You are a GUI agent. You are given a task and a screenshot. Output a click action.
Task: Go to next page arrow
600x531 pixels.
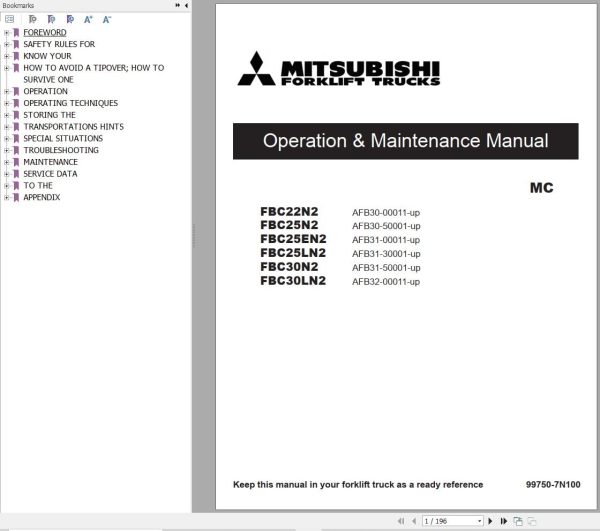[x=490, y=521]
